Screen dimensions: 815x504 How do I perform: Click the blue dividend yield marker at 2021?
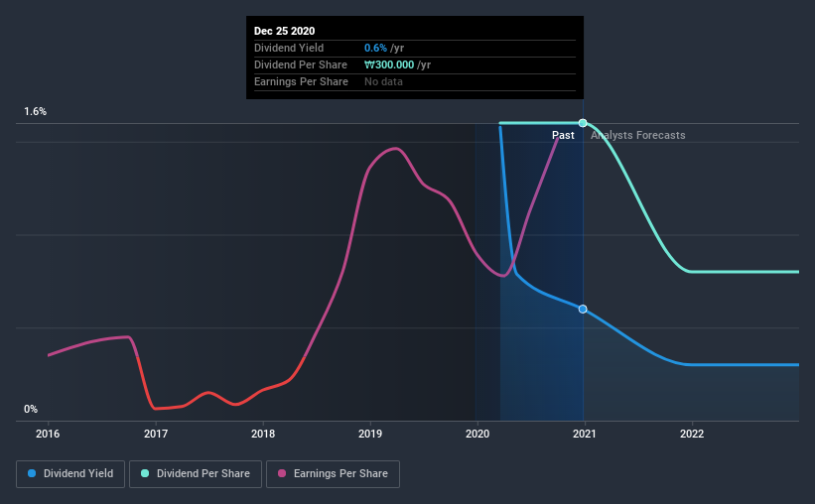click(x=583, y=310)
